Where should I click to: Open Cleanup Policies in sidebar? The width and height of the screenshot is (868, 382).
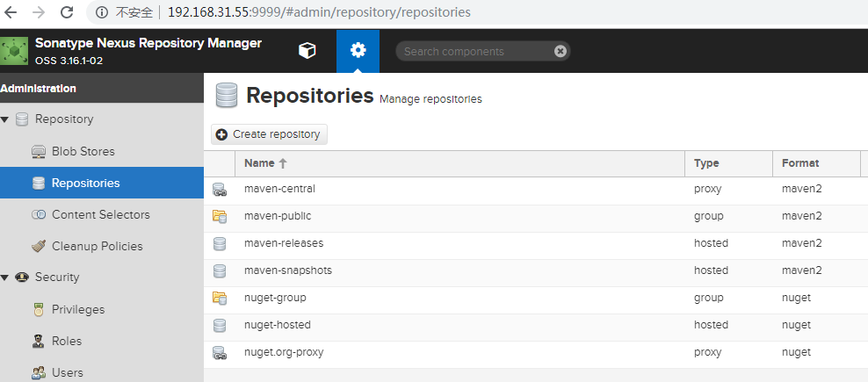pos(97,246)
